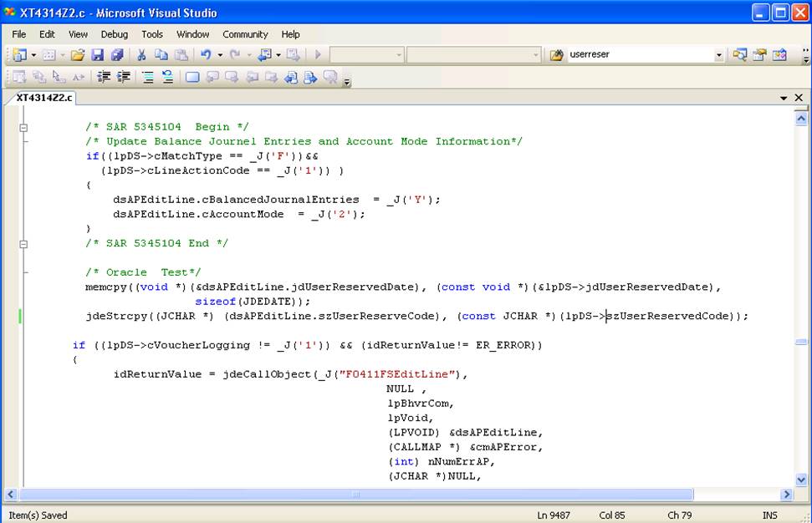The image size is (812, 523).
Task: Expand the find box dropdown showing userreser
Action: pyautogui.click(x=719, y=55)
